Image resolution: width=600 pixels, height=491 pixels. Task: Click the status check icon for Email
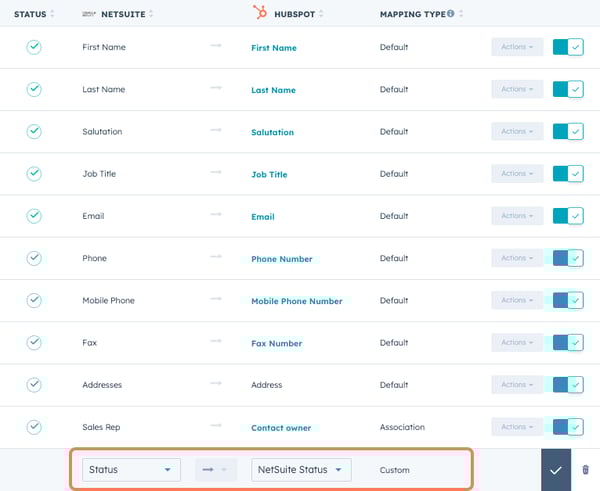(x=34, y=216)
